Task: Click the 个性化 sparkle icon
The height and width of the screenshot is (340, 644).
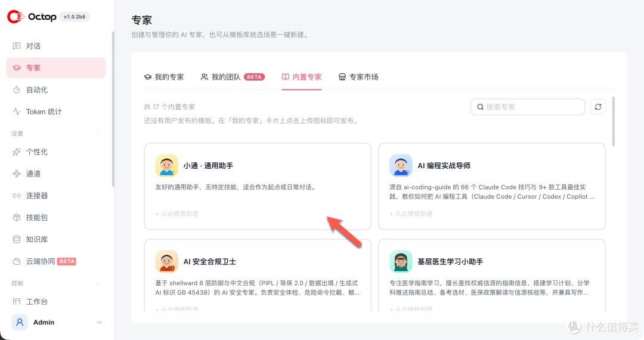Action: (x=17, y=152)
